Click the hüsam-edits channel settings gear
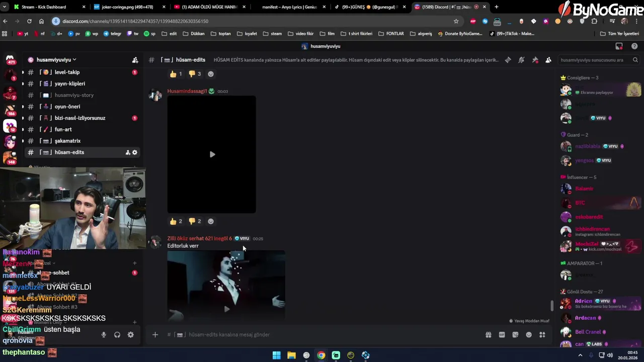 [135, 152]
